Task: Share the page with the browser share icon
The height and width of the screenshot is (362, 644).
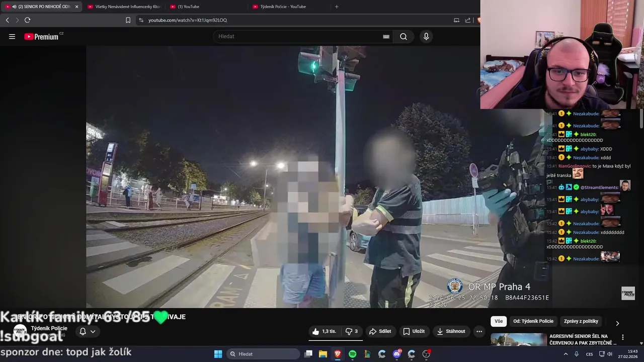Action: click(x=468, y=20)
